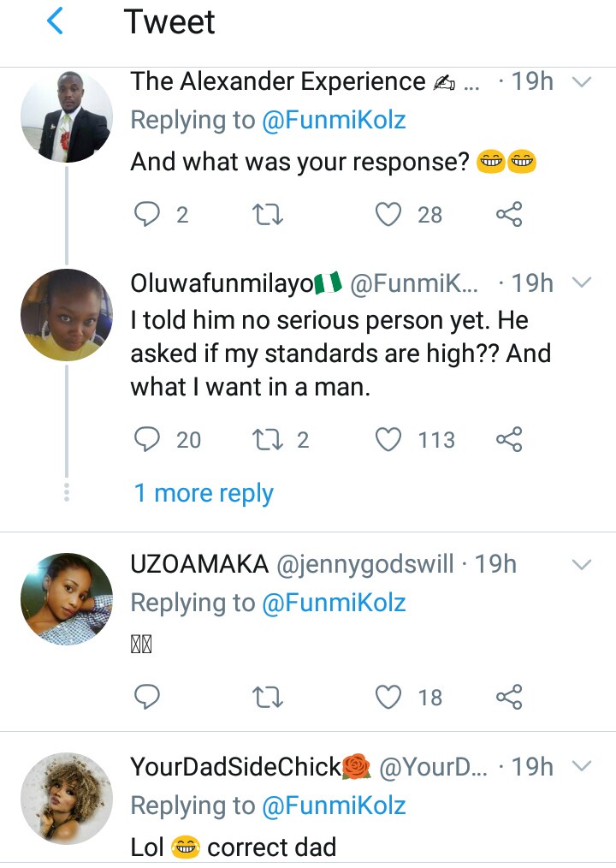Open options chevron on Alexander Experience tweet
This screenshot has width=616, height=868.
click(x=582, y=82)
